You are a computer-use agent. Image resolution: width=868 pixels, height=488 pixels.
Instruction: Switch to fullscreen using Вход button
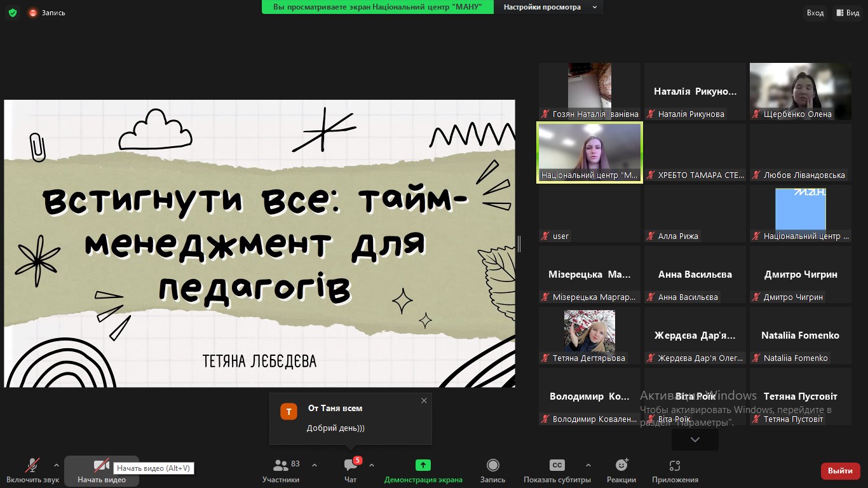coord(815,13)
